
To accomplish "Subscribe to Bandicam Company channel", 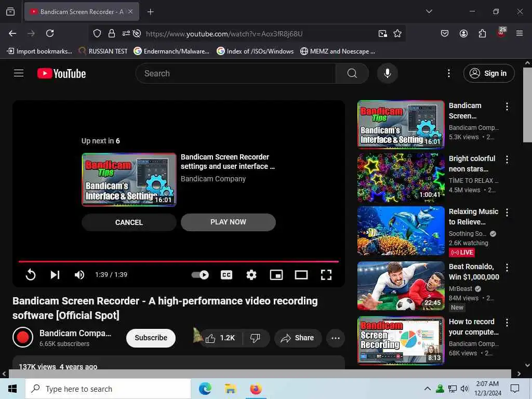I will coord(151,338).
